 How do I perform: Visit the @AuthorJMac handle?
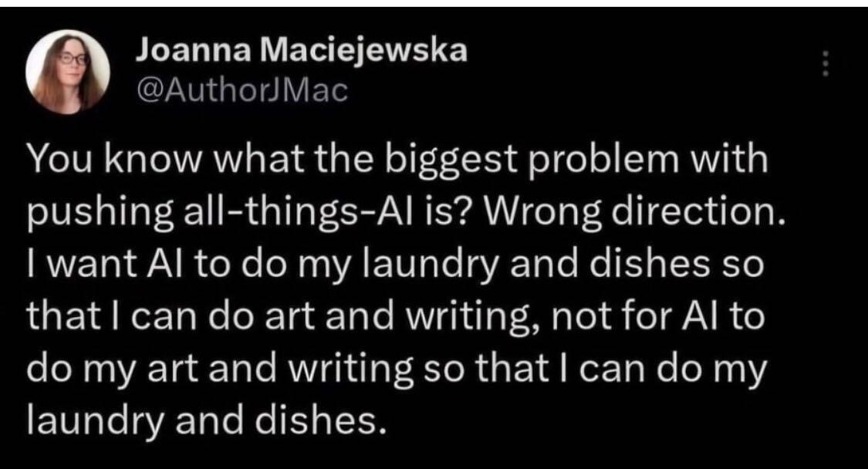[242, 93]
